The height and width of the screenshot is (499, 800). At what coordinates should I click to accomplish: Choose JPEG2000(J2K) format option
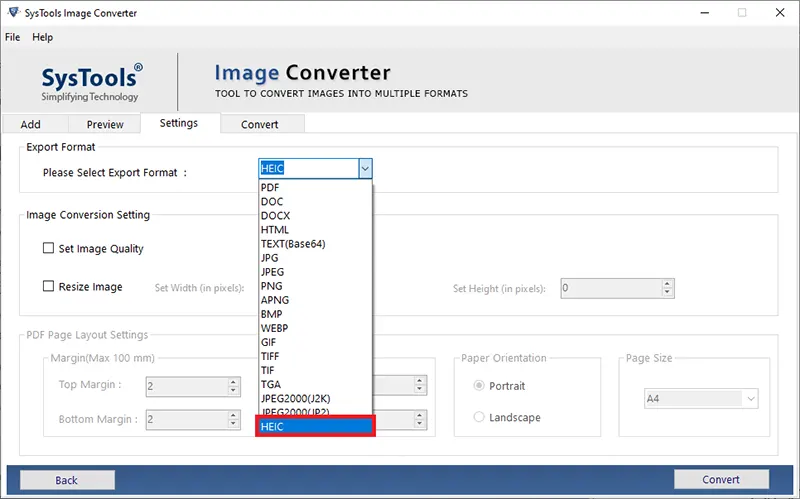[x=315, y=398]
